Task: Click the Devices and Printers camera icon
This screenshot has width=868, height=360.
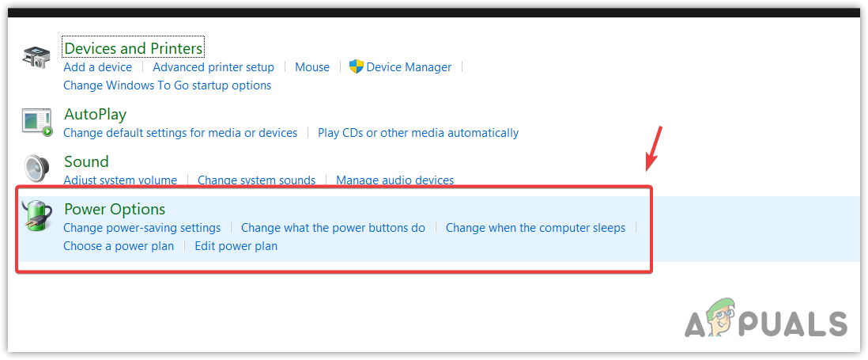Action: 36,58
